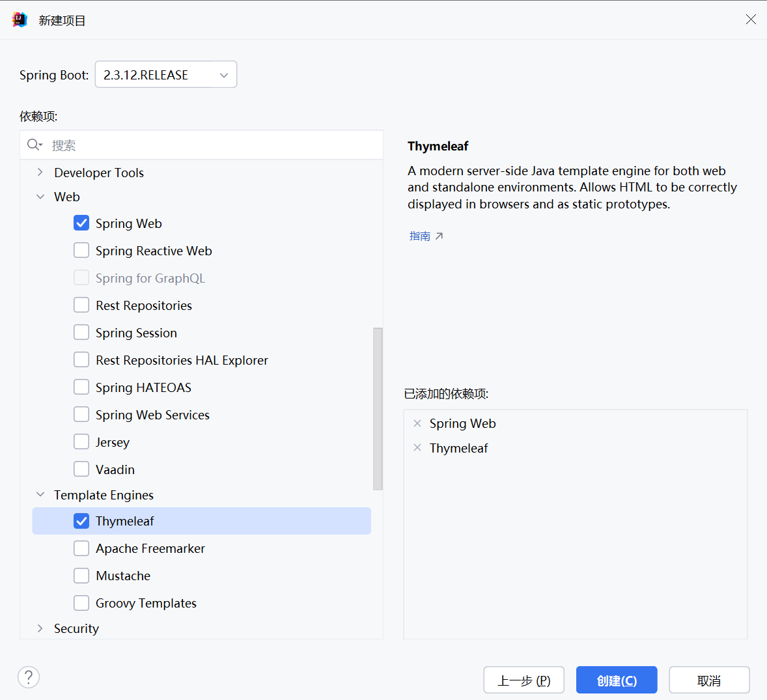Click the disabled Spring for GraphQL checkbox
Viewport: 767px width, 700px height.
[81, 278]
